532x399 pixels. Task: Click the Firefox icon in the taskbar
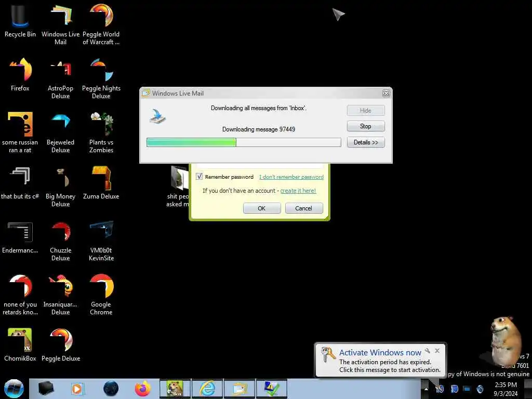[143, 389]
